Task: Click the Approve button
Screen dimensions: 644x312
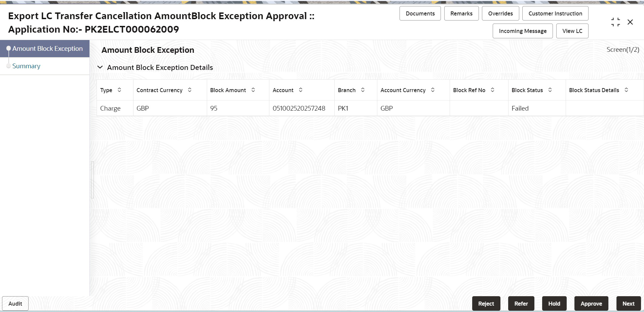Action: [591, 303]
